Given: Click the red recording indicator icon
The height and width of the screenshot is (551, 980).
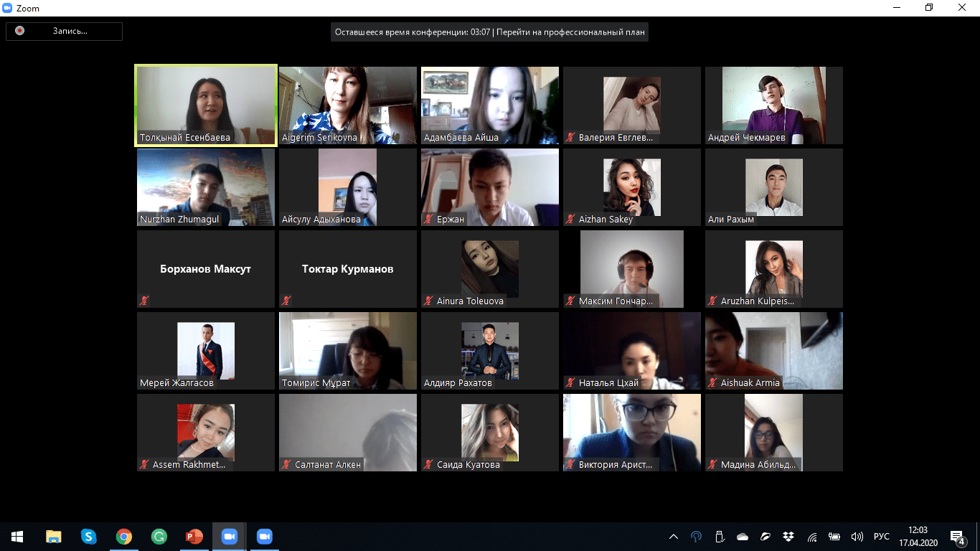Looking at the screenshot, I should (19, 31).
